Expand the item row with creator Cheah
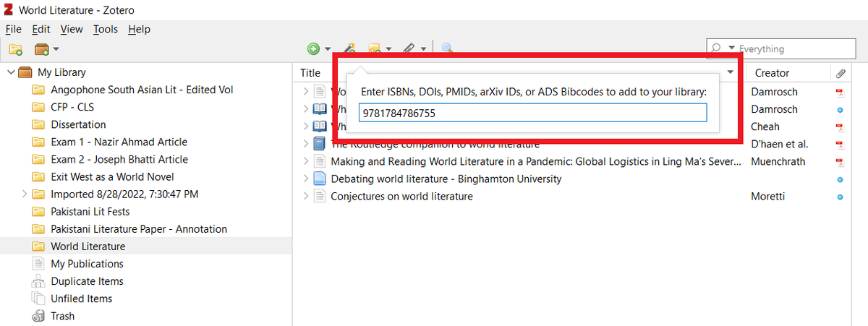 point(306,126)
